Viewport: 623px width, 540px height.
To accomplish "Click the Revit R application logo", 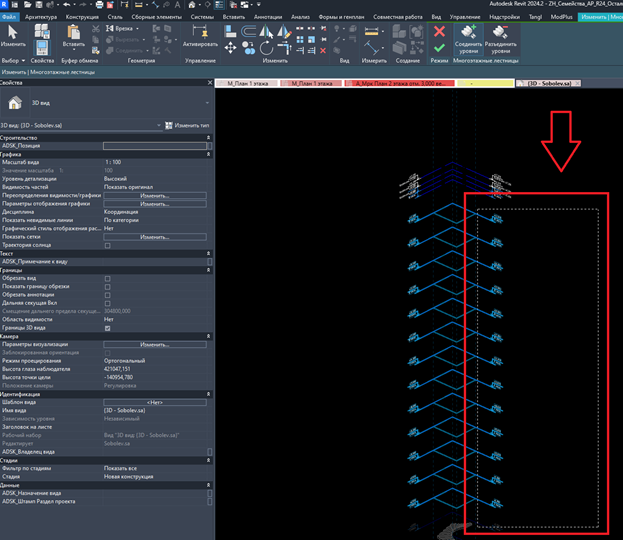I will click(4, 5).
